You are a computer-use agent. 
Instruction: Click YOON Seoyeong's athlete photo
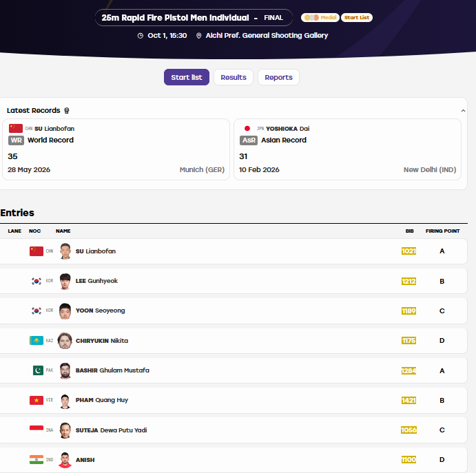coord(65,311)
